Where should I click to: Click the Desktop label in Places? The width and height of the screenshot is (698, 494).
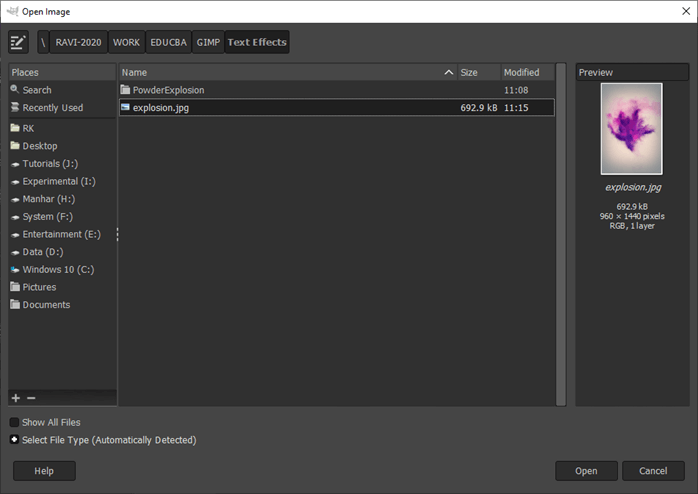pos(40,146)
